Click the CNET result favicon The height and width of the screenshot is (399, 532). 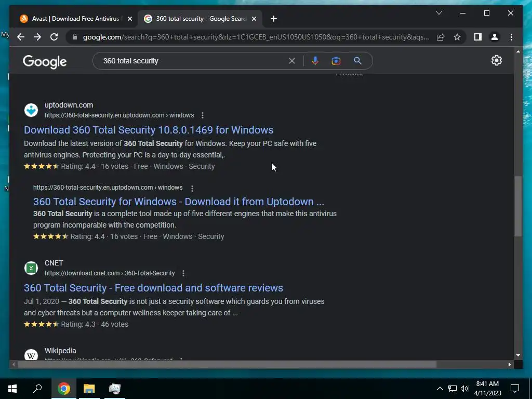[x=31, y=269]
